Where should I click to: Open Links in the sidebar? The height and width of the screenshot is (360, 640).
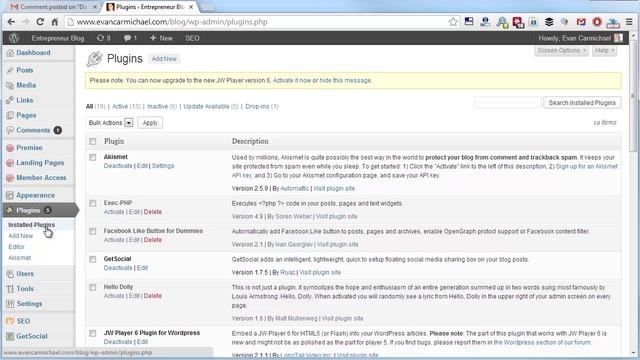24,100
